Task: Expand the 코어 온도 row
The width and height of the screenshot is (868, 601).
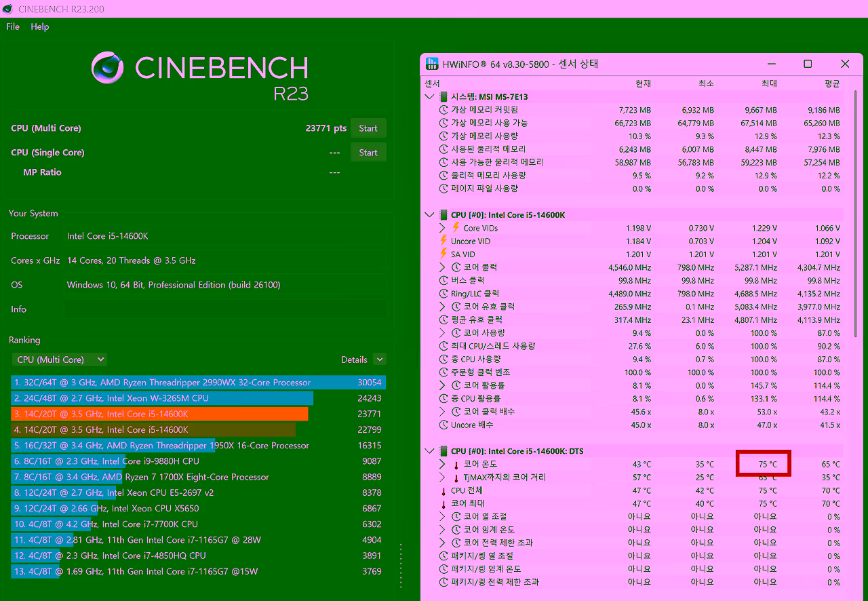Action: click(x=442, y=464)
